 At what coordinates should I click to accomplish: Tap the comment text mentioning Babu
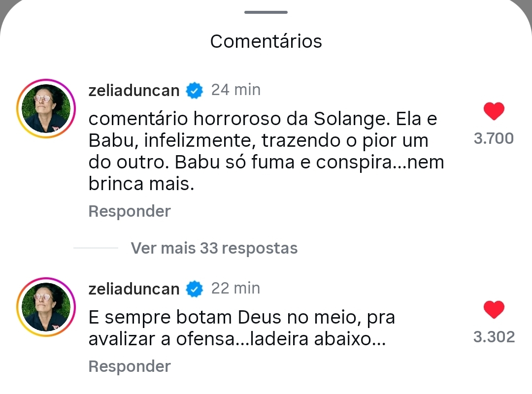266,152
